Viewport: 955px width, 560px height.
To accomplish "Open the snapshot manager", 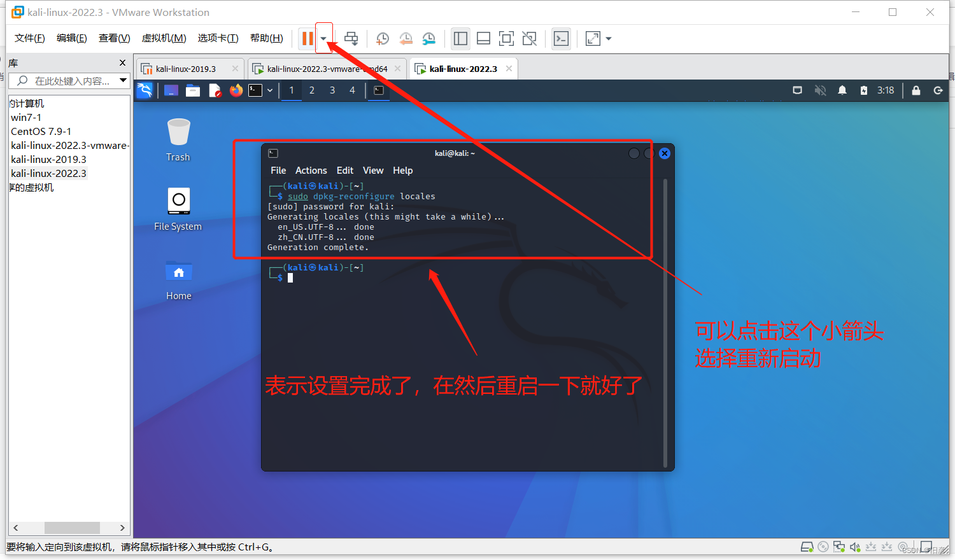I will (429, 38).
